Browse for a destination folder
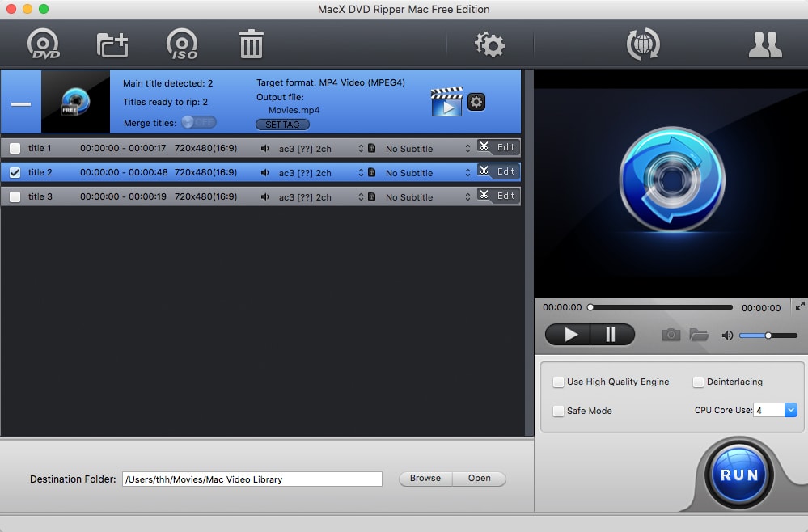This screenshot has height=532, width=808. tap(425, 479)
